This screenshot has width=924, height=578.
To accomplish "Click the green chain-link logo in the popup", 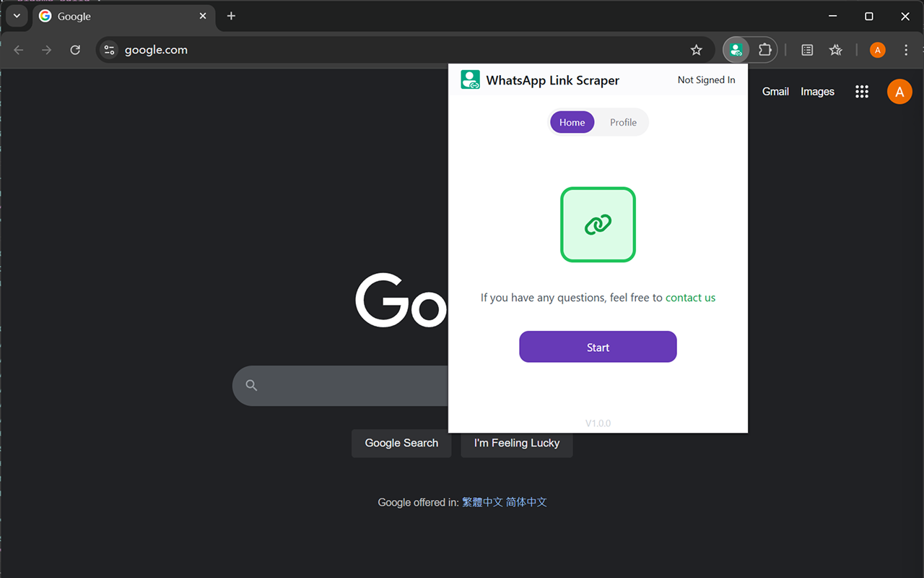I will click(x=598, y=224).
